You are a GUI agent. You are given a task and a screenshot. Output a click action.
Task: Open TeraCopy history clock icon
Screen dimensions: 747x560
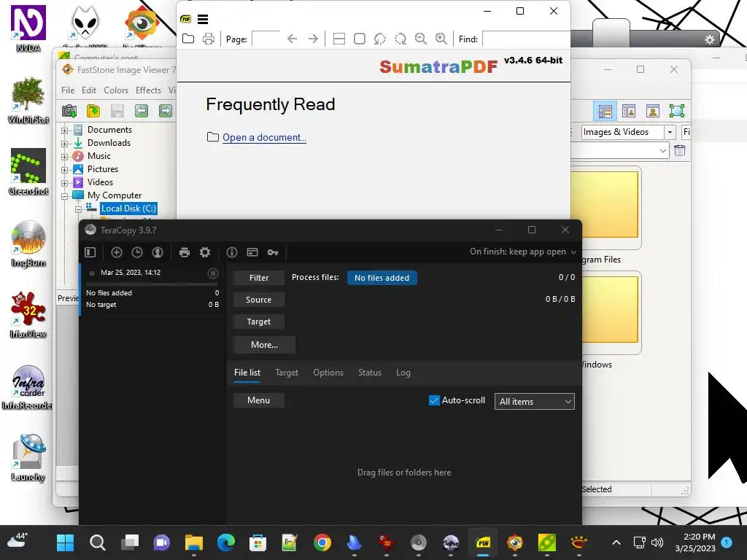[x=137, y=252]
